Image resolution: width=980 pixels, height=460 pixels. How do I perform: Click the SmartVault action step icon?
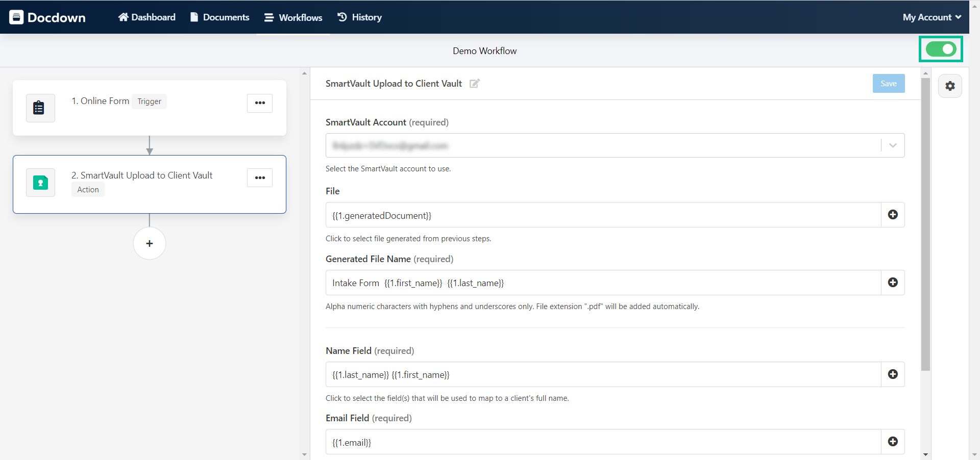pos(40,182)
